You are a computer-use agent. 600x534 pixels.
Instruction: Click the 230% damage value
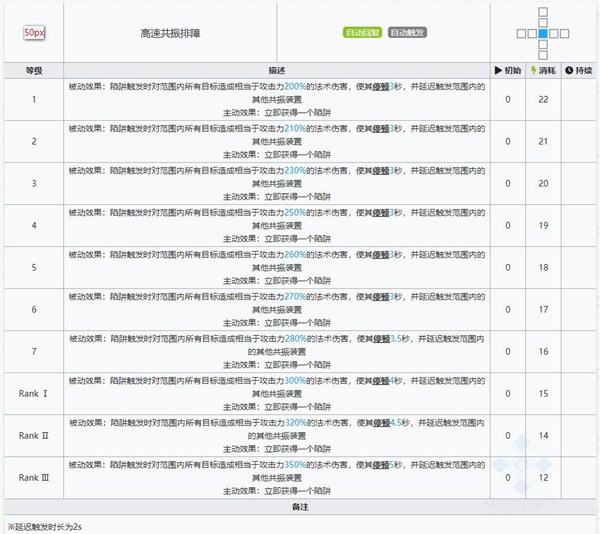click(x=295, y=171)
